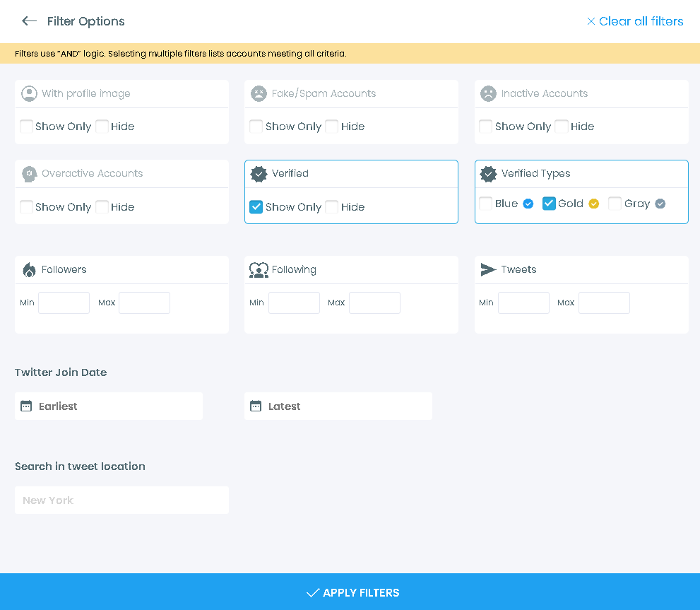
Task: Click the Fake/Spam Accounts icon
Action: 259,93
